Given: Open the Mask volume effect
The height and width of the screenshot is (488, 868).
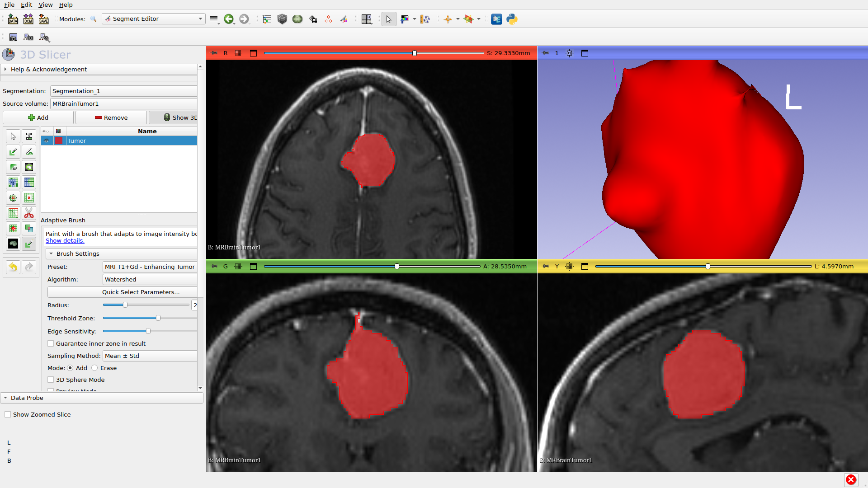Looking at the screenshot, I should coord(13,244).
